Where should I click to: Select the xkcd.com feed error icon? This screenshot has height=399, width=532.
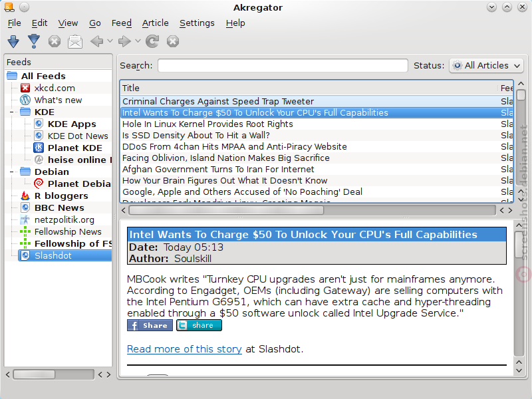tap(25, 88)
